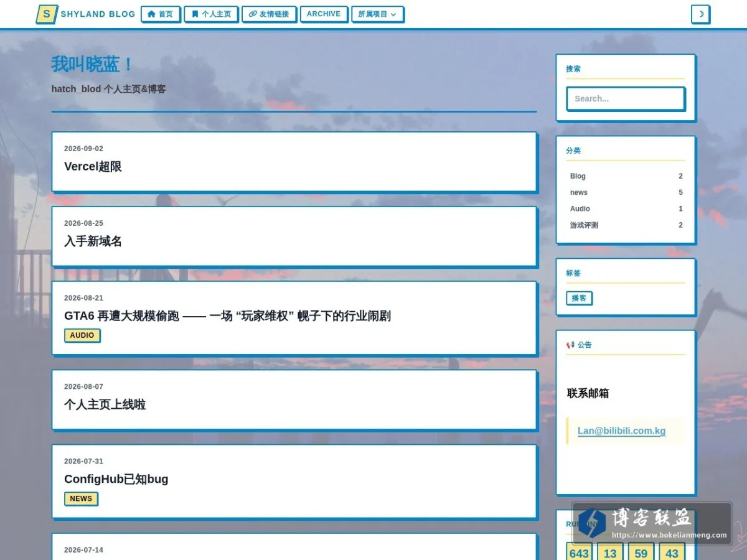Open the post 入手新域名
This screenshot has width=747, height=560.
coord(93,241)
